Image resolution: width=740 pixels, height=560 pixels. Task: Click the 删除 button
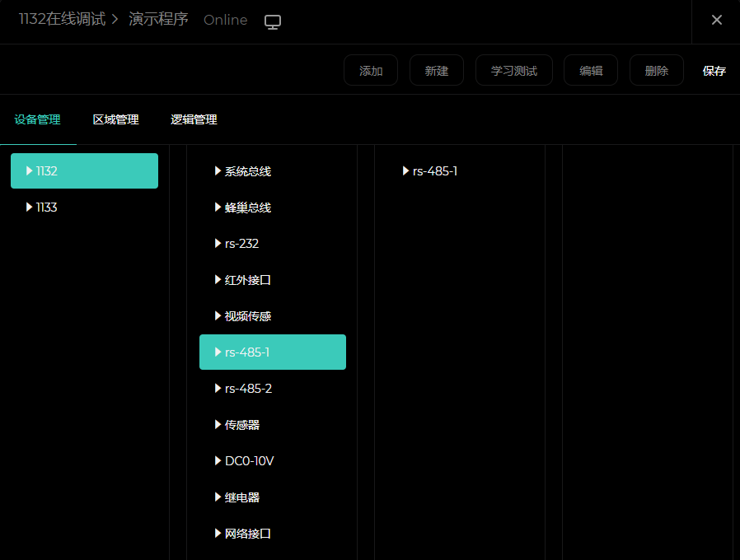pos(657,70)
